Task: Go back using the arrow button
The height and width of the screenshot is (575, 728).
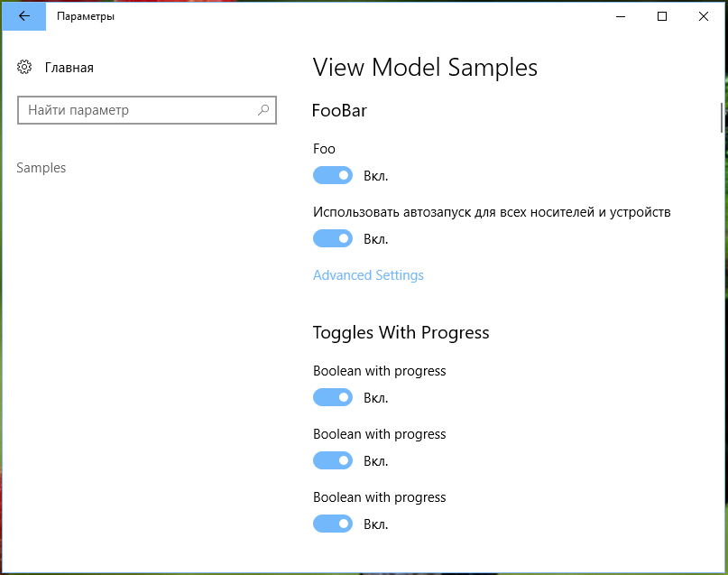Action: [x=24, y=16]
